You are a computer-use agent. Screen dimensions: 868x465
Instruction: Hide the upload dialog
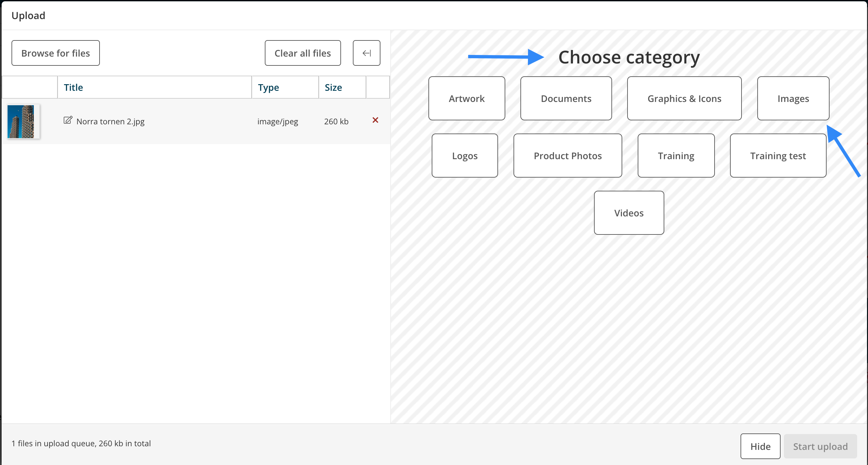coord(760,446)
